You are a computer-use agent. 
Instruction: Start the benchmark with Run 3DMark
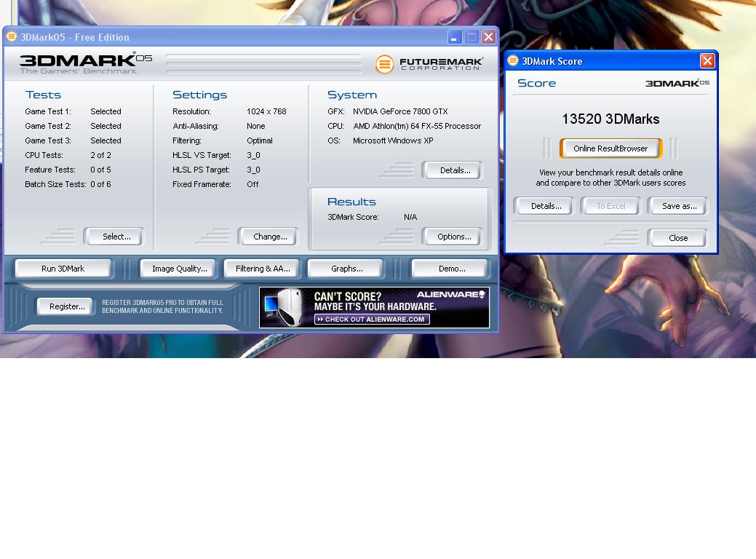coord(63,269)
